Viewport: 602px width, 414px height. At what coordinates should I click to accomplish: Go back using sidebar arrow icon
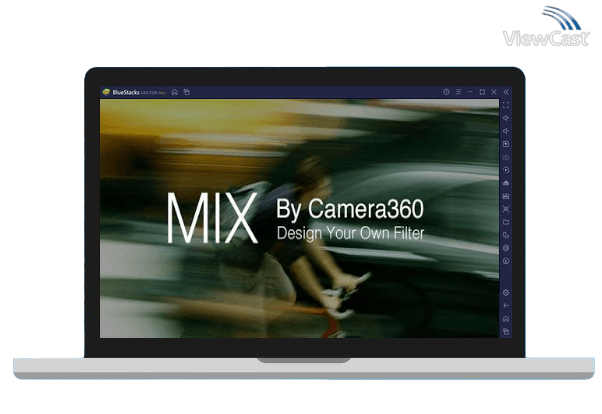(506, 306)
